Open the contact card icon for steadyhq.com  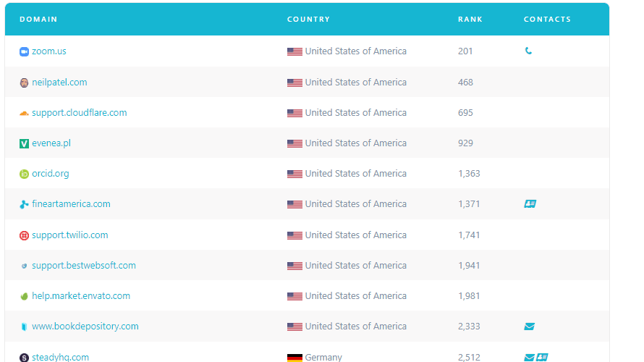pyautogui.click(x=542, y=358)
